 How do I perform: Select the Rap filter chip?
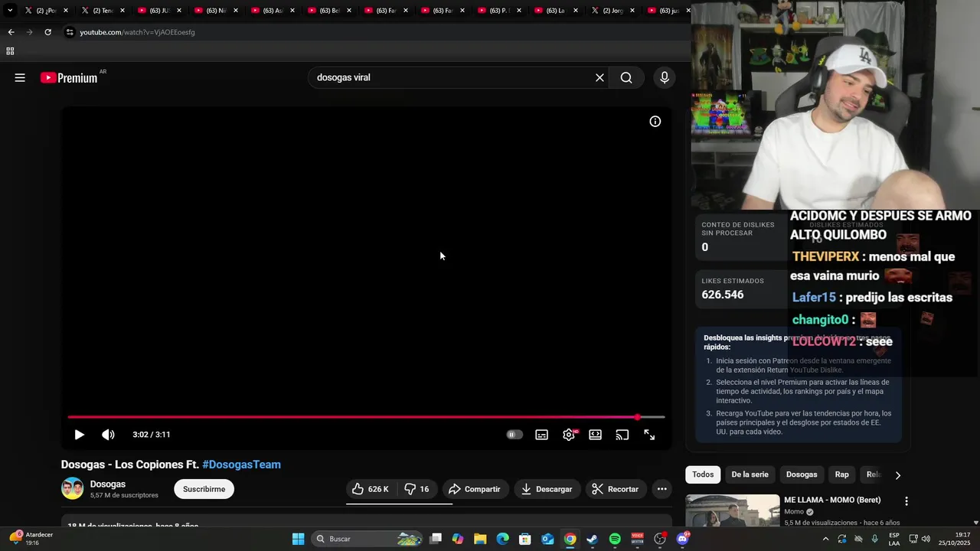click(x=841, y=474)
